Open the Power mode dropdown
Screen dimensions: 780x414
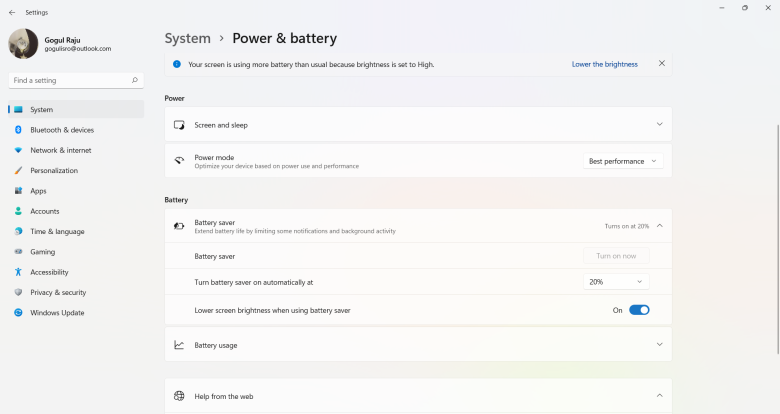pyautogui.click(x=623, y=161)
